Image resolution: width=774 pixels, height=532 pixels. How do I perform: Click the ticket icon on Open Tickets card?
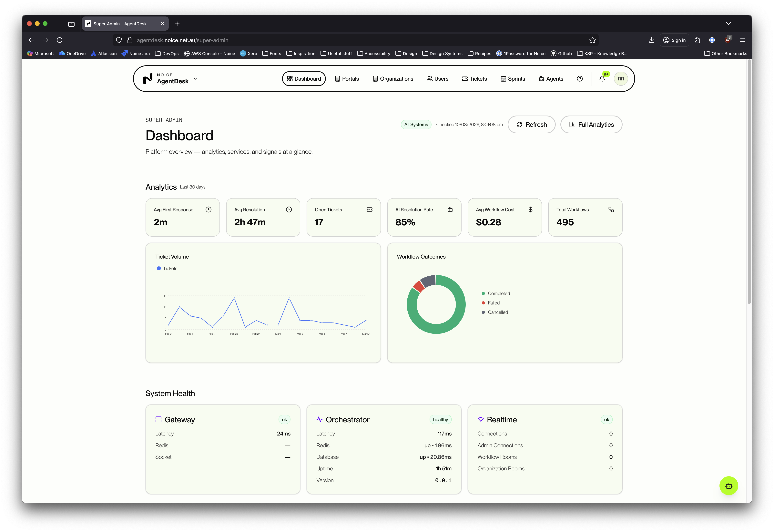[x=370, y=209]
